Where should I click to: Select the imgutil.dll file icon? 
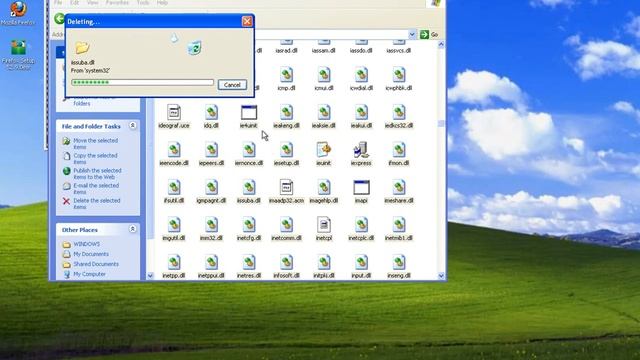pos(174,224)
